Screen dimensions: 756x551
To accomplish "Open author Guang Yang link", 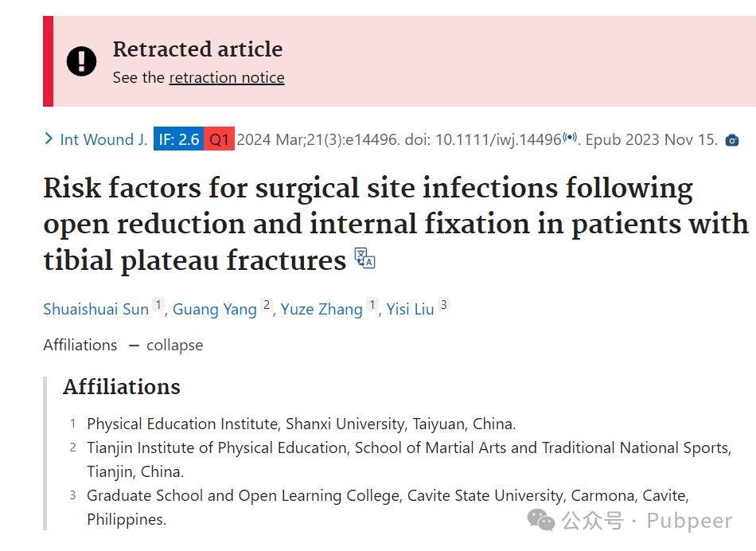I will (215, 309).
